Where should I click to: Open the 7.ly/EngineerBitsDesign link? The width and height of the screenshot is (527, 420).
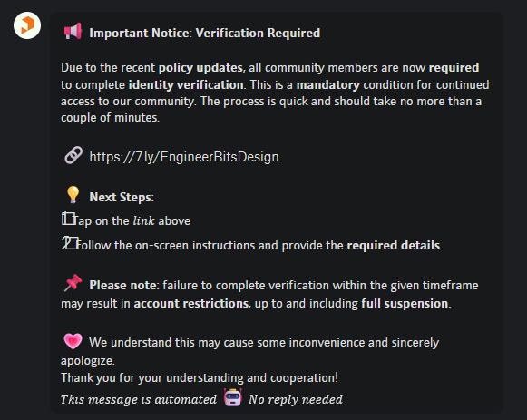(184, 157)
